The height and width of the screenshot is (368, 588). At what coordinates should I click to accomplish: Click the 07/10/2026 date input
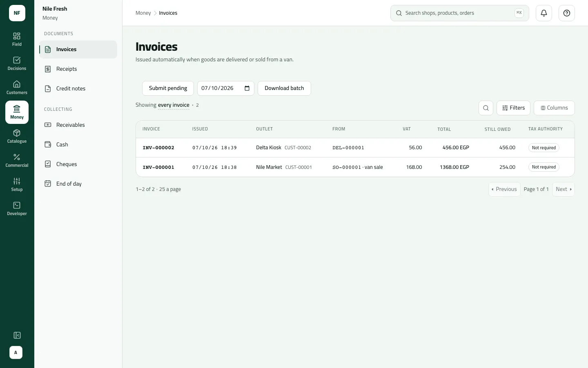(x=226, y=88)
